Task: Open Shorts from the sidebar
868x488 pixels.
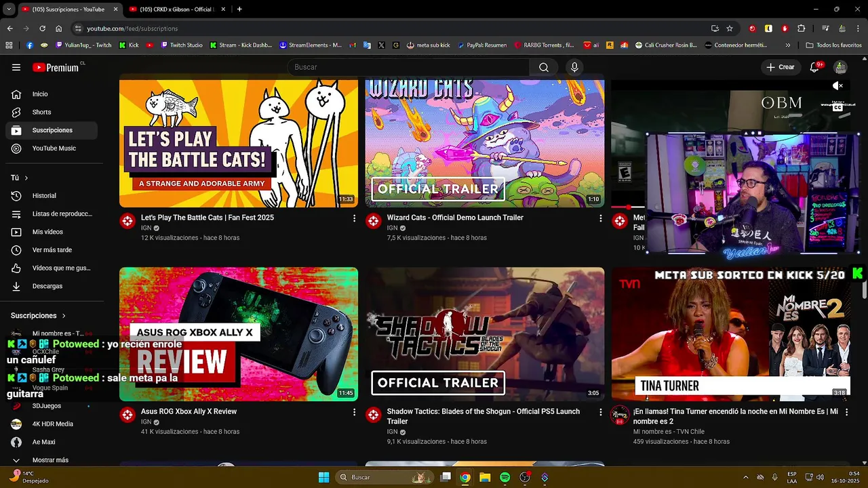Action: [x=52, y=112]
